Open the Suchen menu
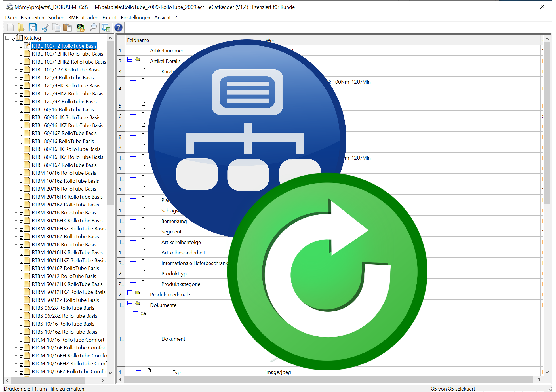Viewport: 556px width, 392px height. click(x=56, y=18)
